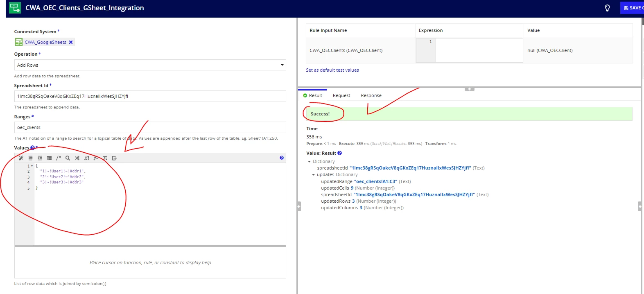644x294 pixels.
Task: Remove the CWA_GoogleSheets connected system
Action: tap(71, 42)
